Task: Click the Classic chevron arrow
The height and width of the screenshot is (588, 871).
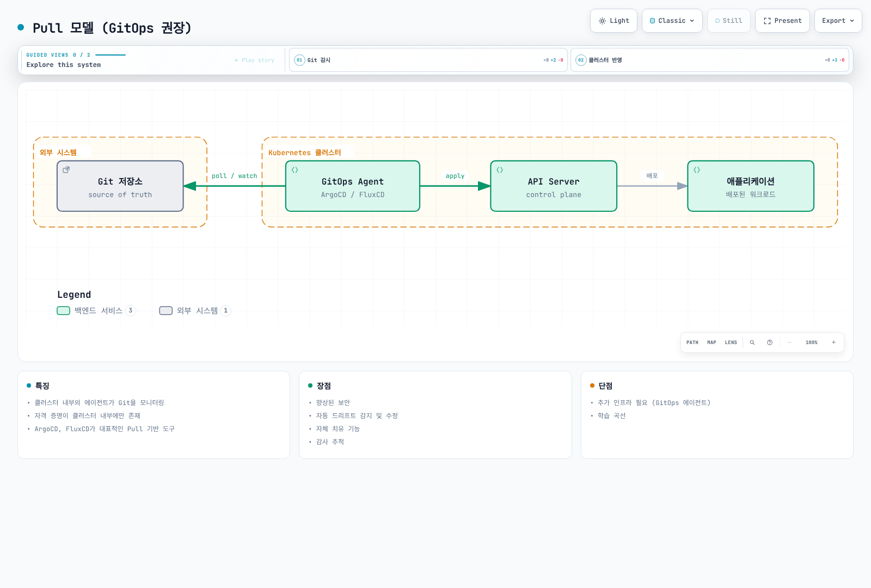Action: click(x=692, y=21)
